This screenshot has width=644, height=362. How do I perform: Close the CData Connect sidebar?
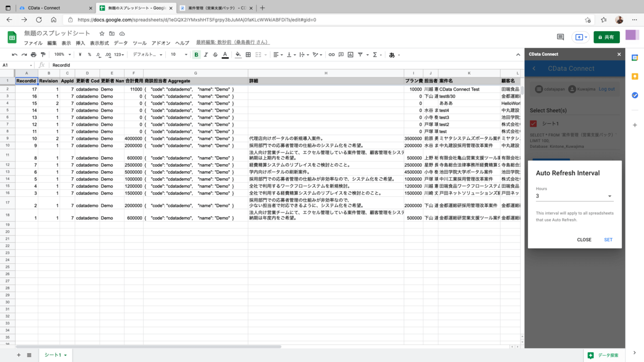click(619, 54)
